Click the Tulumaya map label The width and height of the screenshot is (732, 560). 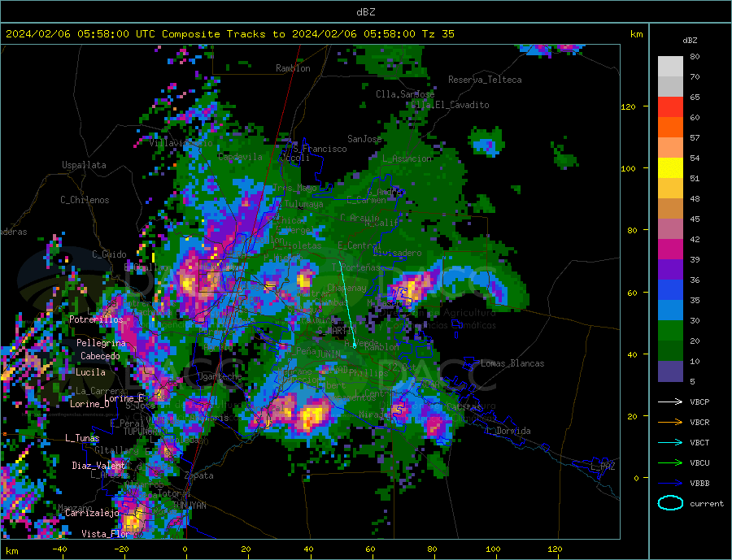click(x=304, y=204)
